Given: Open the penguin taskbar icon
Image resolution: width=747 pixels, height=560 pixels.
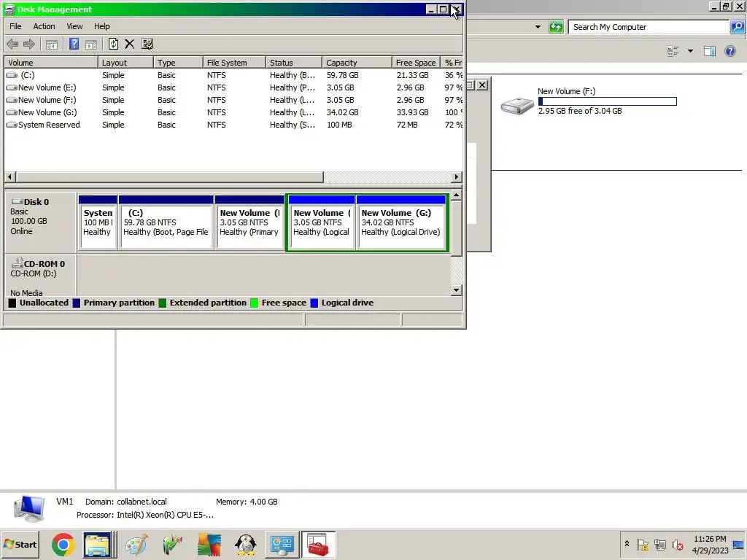Looking at the screenshot, I should [x=246, y=545].
